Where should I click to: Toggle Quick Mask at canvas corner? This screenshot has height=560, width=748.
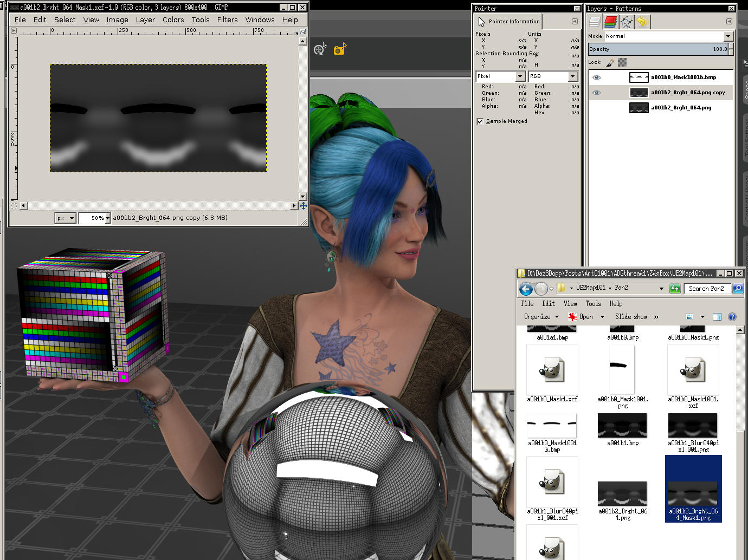click(x=14, y=206)
